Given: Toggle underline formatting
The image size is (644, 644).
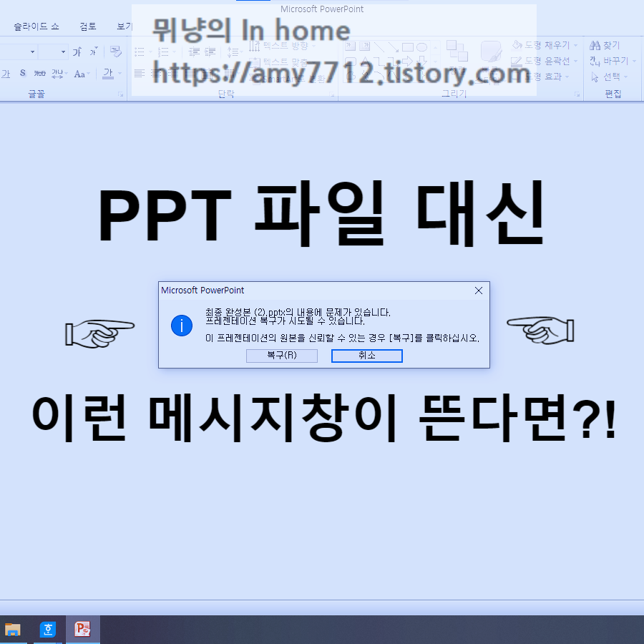Looking at the screenshot, I should coord(6,74).
